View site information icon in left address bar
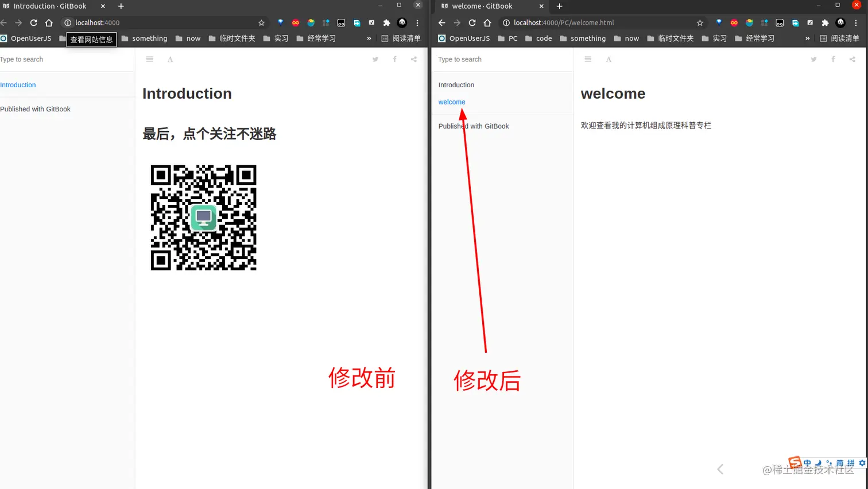Image resolution: width=868 pixels, height=489 pixels. 68,23
